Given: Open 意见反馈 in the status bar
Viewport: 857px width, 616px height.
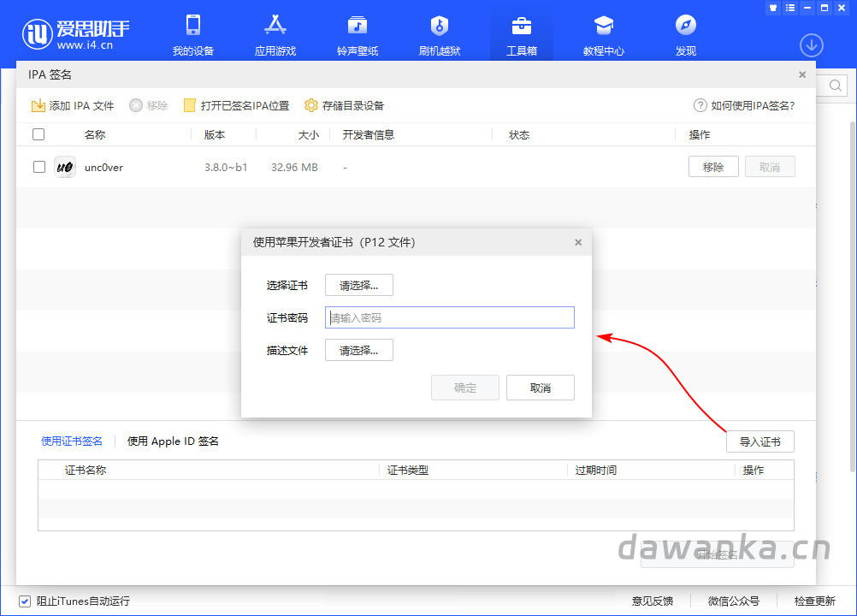Looking at the screenshot, I should (x=652, y=601).
